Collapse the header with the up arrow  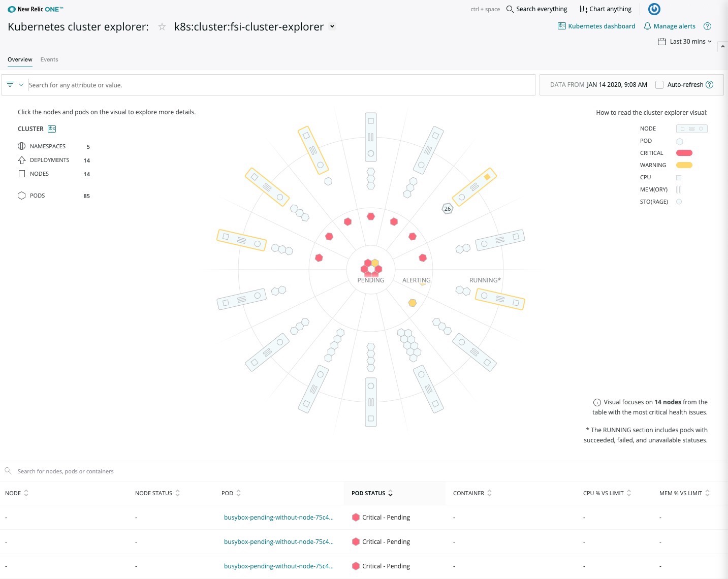point(723,46)
